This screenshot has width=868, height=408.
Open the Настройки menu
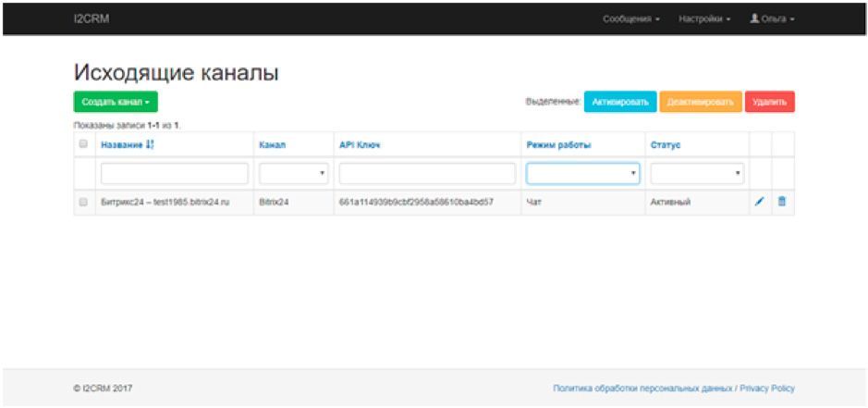[x=704, y=19]
